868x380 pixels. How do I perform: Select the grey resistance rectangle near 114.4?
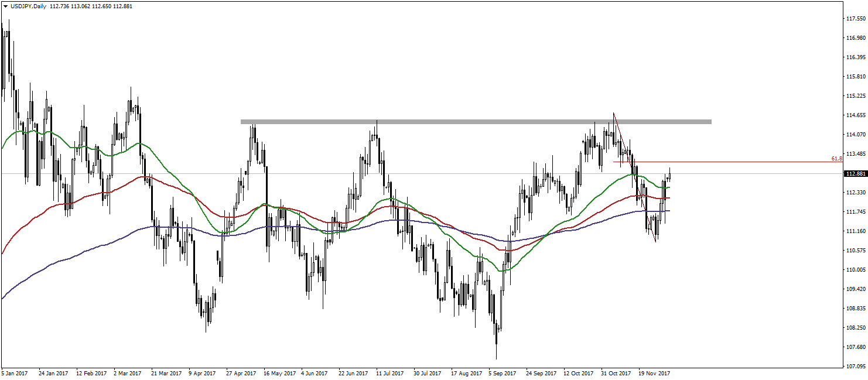tap(476, 122)
